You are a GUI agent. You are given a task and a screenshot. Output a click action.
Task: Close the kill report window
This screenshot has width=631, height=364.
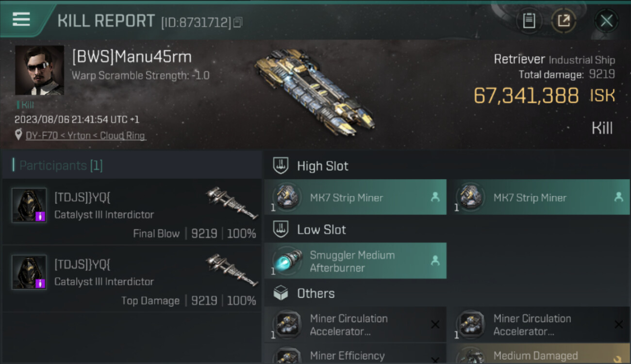click(606, 21)
